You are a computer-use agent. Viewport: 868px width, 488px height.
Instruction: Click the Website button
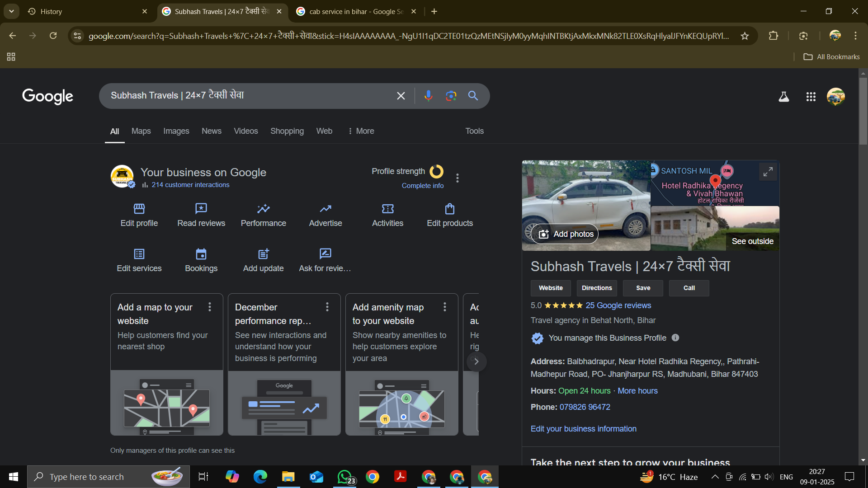point(551,288)
